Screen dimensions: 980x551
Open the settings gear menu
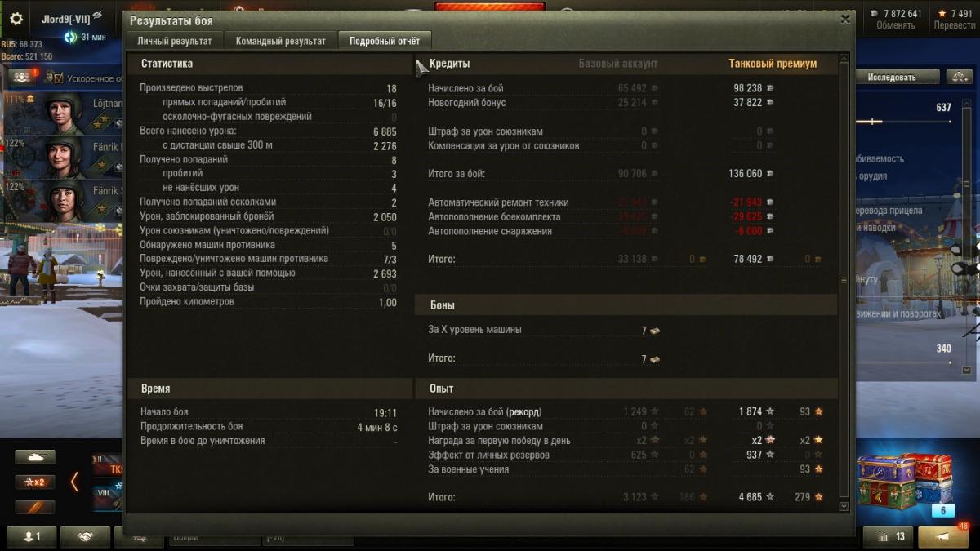[16, 16]
